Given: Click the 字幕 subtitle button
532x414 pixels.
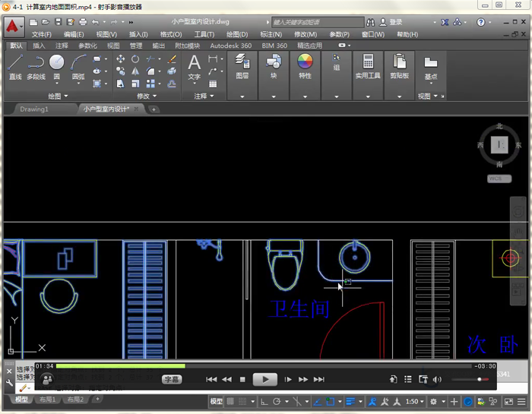Looking at the screenshot, I should 173,379.
